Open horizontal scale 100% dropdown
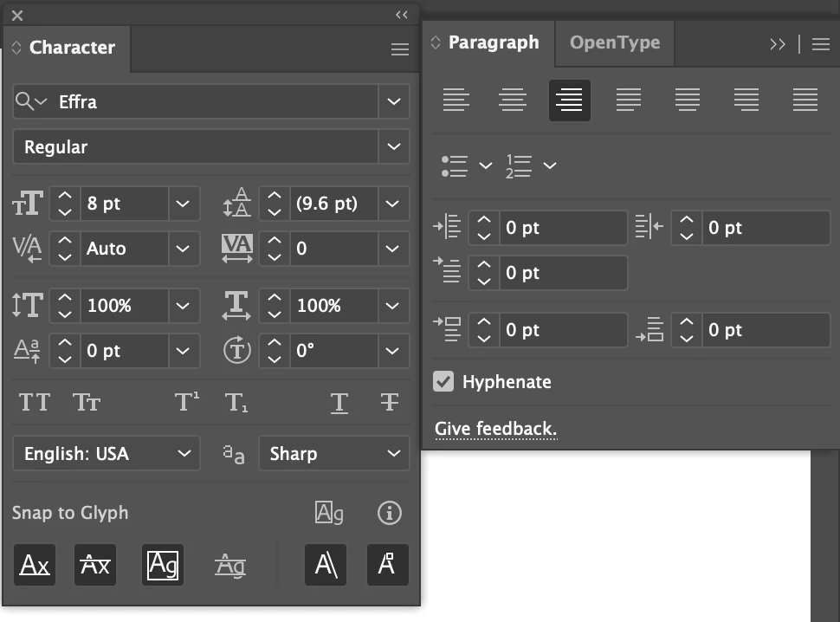Viewport: 840px width, 622px height. [x=392, y=306]
